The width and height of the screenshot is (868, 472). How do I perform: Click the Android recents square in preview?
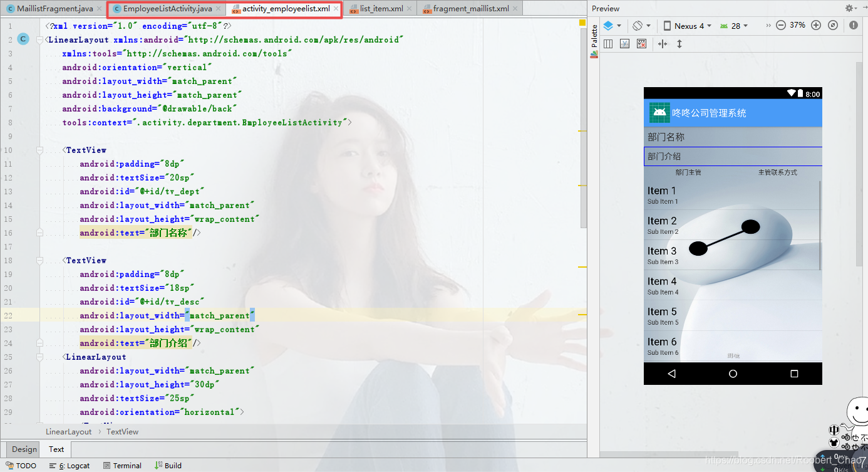coord(794,374)
